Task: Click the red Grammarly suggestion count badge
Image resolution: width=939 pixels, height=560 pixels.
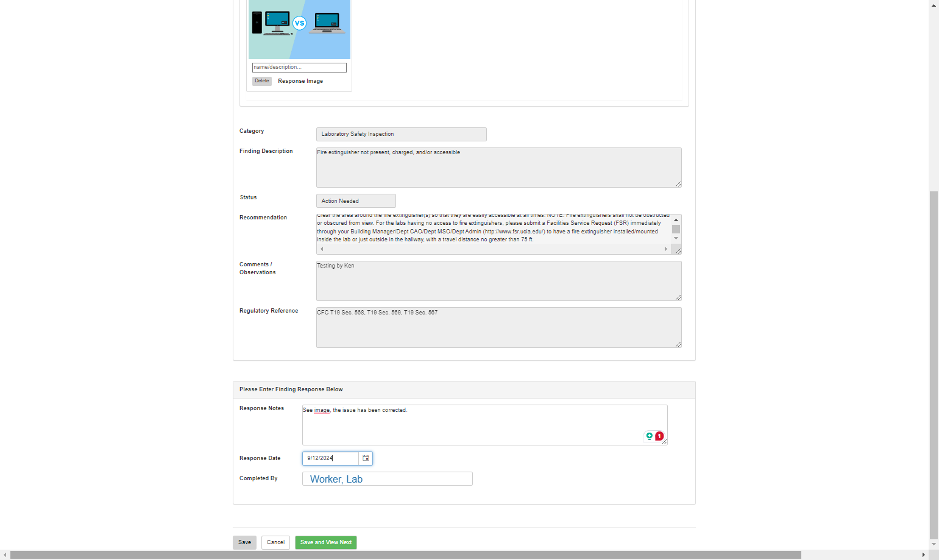Action: point(659,436)
